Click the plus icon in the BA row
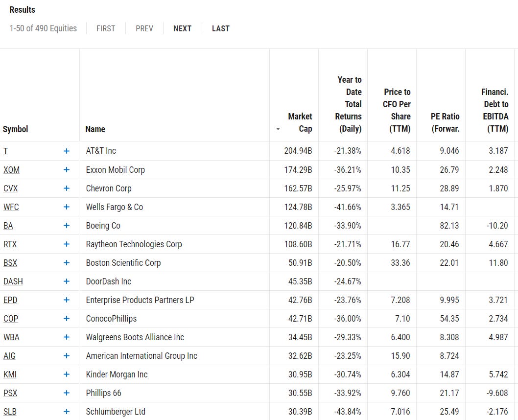This screenshot has height=420, width=518. point(67,226)
